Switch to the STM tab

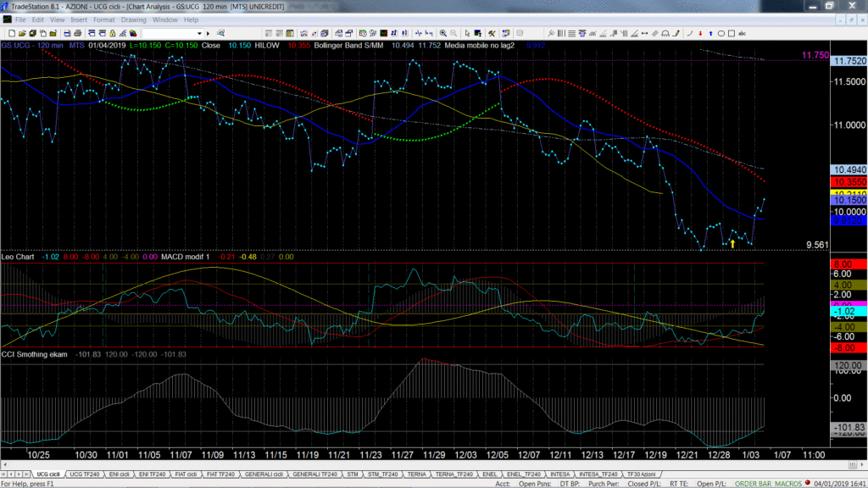point(353,474)
